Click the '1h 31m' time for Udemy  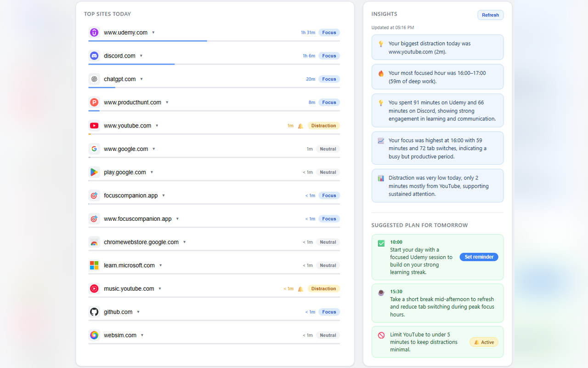(308, 33)
